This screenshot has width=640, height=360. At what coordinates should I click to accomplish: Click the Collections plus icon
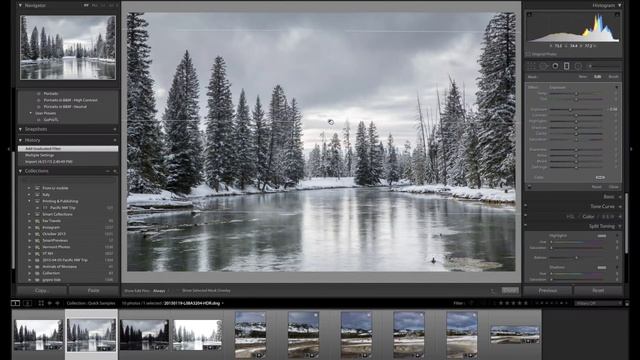click(115, 171)
